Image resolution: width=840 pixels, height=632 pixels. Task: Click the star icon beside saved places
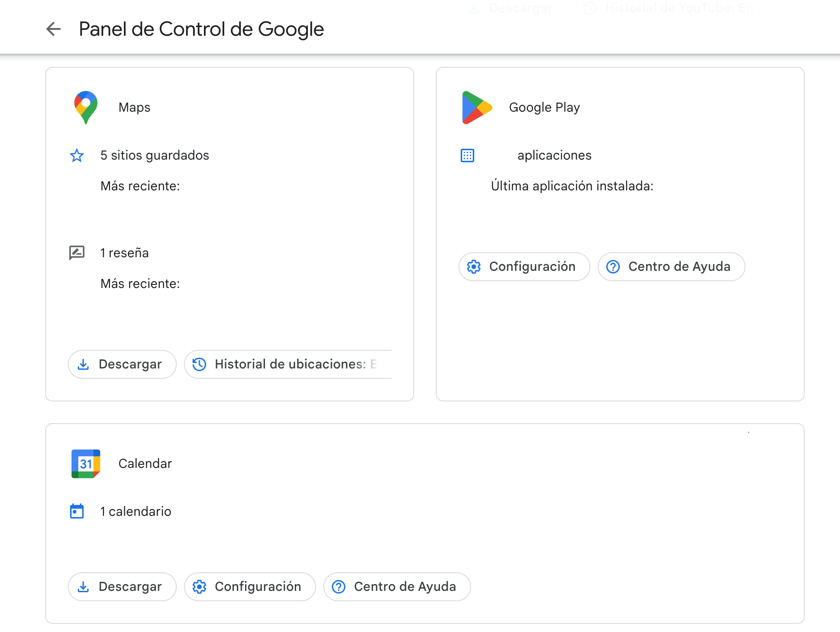tap(77, 156)
